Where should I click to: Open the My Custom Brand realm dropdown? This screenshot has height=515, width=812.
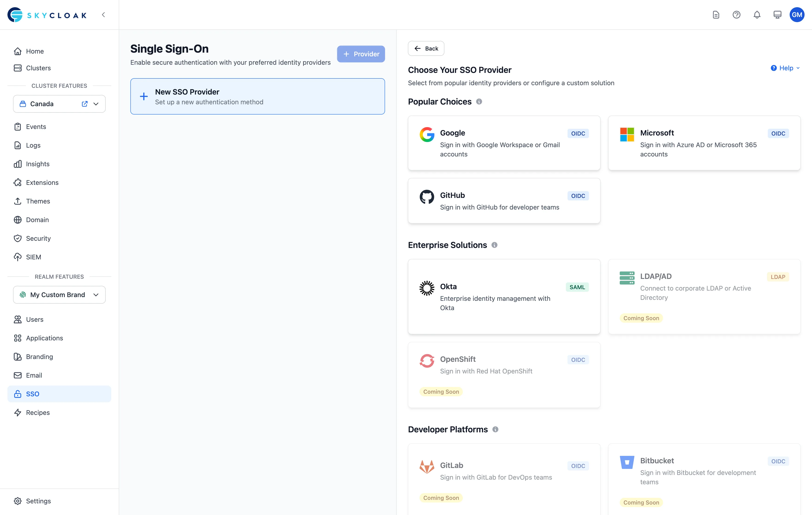click(x=59, y=295)
